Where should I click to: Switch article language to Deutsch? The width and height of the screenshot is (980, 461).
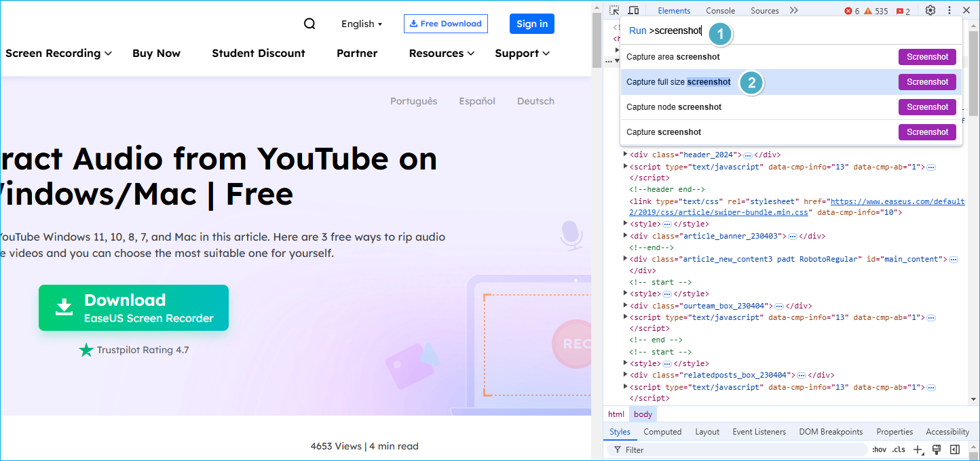(536, 101)
